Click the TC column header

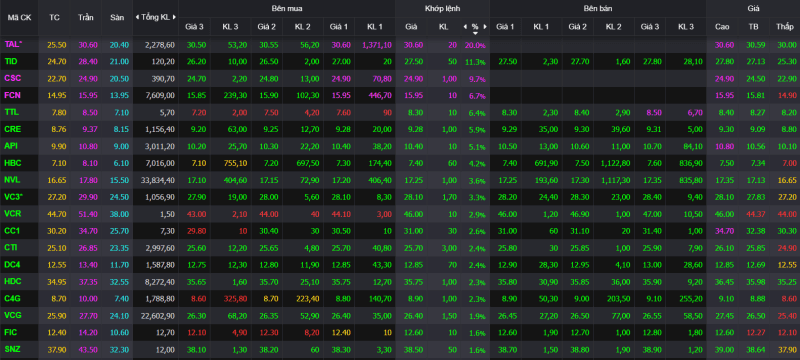pos(54,17)
